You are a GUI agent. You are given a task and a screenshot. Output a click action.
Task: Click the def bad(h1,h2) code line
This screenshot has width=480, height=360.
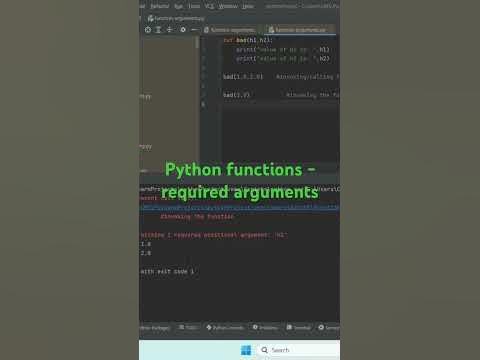tap(248, 40)
